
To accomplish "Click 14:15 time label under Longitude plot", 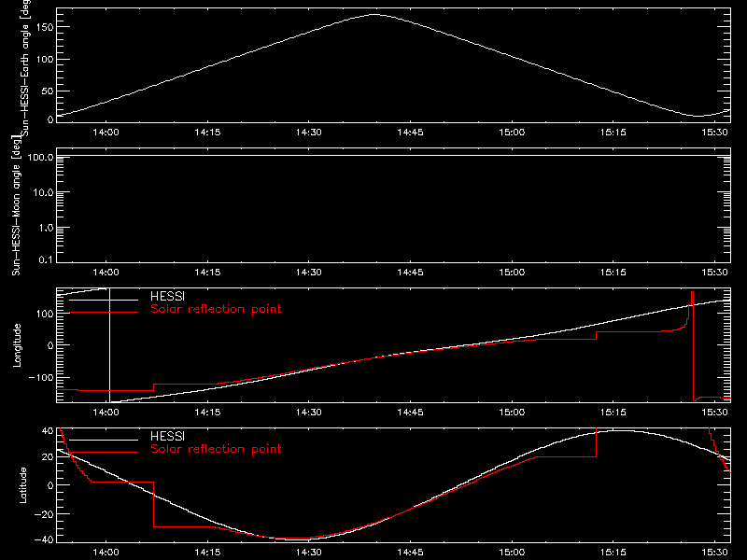I will (x=207, y=412).
